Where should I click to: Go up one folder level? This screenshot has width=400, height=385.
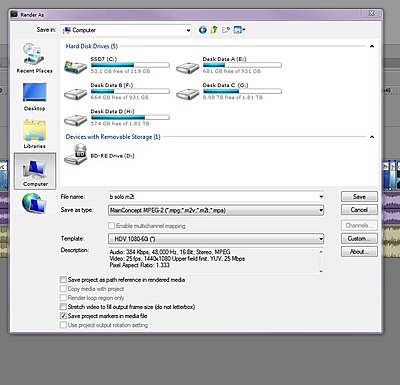[214, 30]
